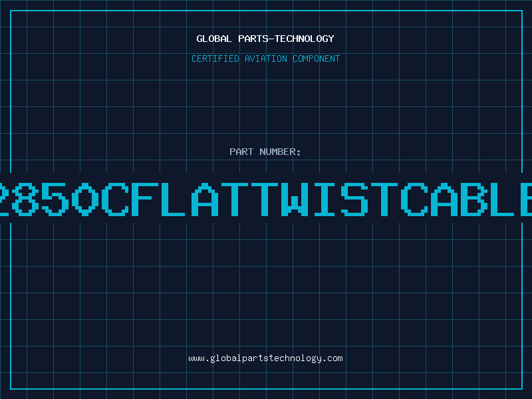The image size is (532, 399).
Task: Click the www.globalpartstechnology.com website link
Action: coord(265,358)
